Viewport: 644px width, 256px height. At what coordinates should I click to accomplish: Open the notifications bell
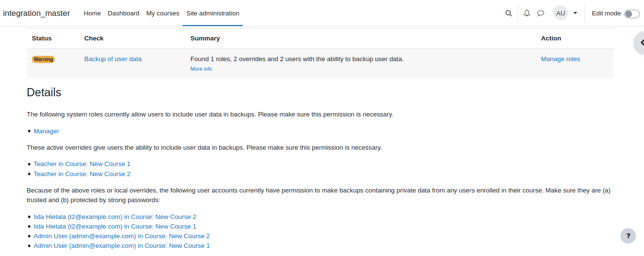[527, 13]
